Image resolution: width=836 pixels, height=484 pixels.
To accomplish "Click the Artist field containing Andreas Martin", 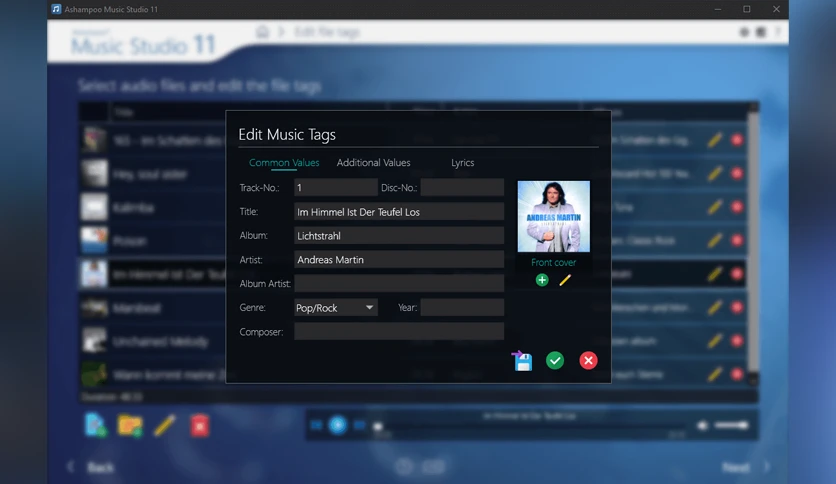I will click(x=399, y=260).
